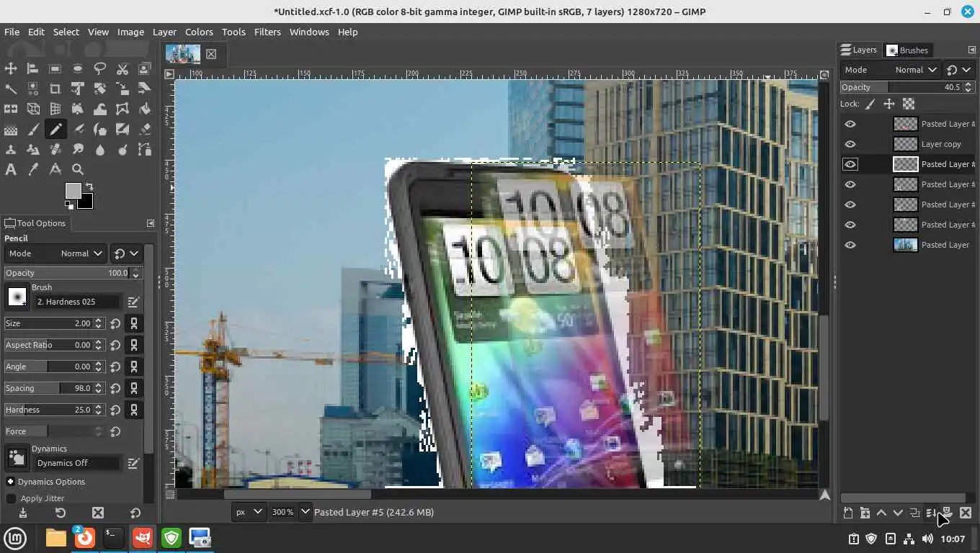Select the Ellipse Select tool
The width and height of the screenshot is (980, 553).
[77, 68]
